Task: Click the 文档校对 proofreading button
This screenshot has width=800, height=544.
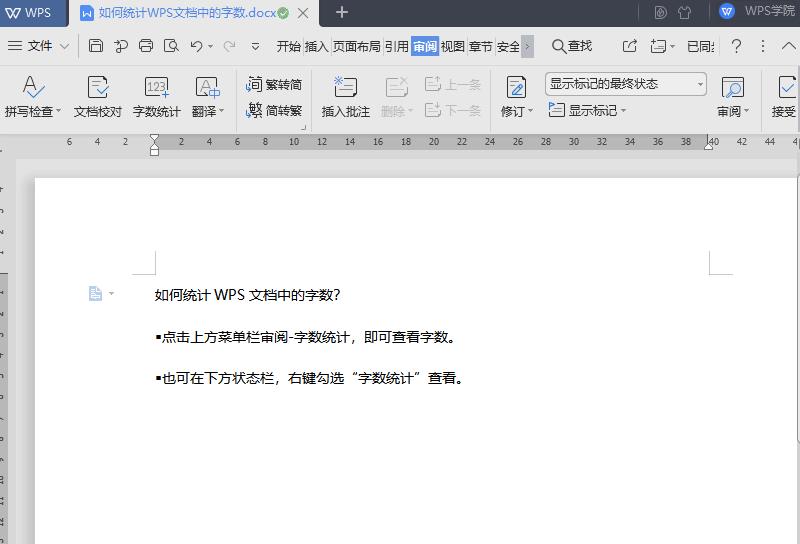Action: click(x=97, y=97)
